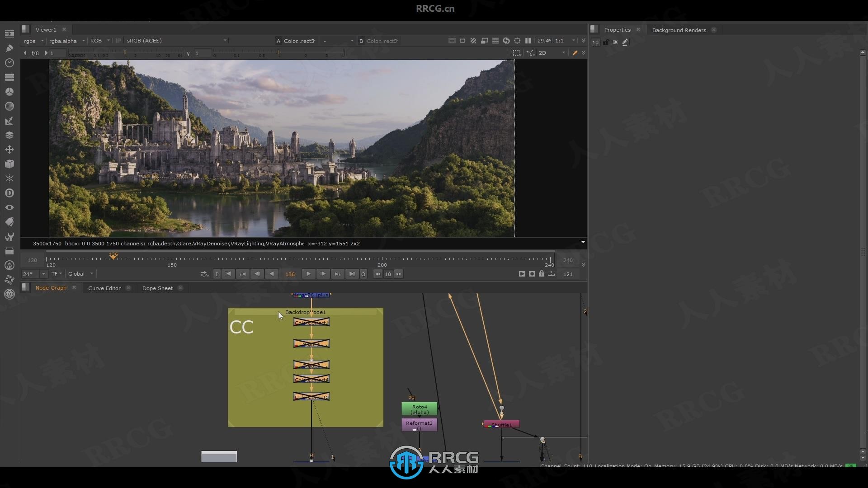The image size is (868, 488).
Task: Jump to the first frame
Action: 228,274
